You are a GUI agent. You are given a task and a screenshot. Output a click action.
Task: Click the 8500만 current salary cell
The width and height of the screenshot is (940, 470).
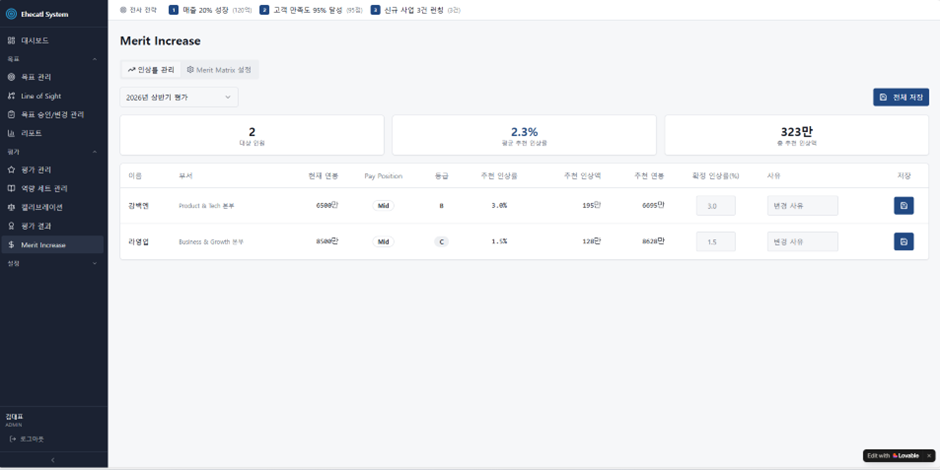coord(327,242)
